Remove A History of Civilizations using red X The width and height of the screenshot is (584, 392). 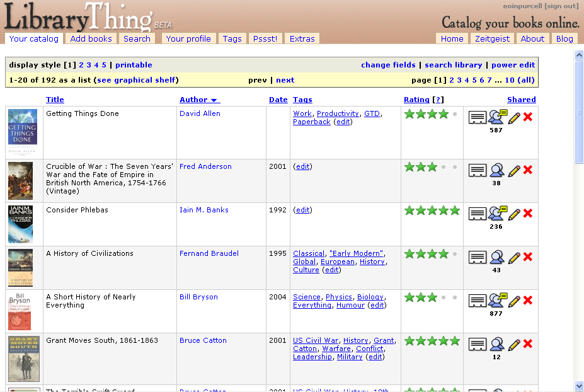click(528, 257)
